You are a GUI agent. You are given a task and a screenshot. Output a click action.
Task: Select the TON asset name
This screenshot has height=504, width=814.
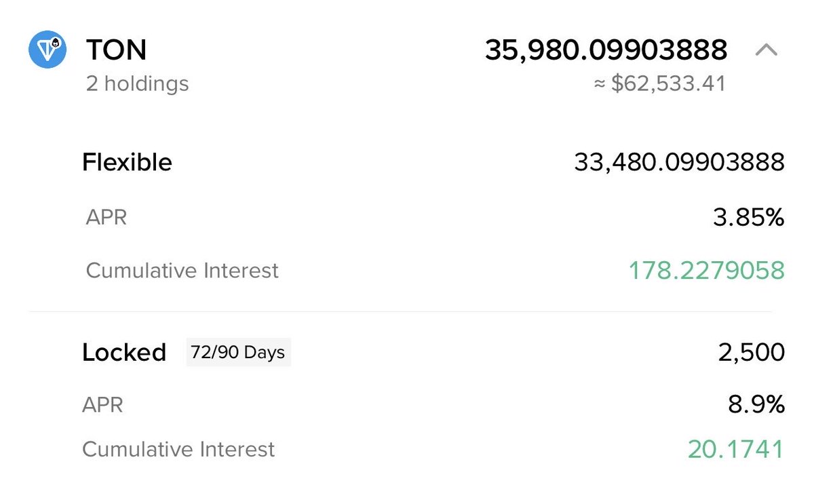(116, 50)
